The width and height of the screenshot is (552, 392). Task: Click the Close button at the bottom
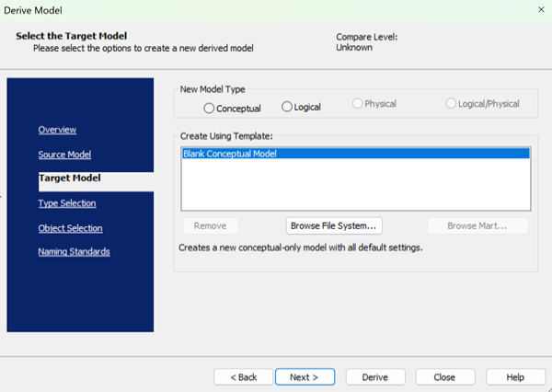(x=444, y=377)
